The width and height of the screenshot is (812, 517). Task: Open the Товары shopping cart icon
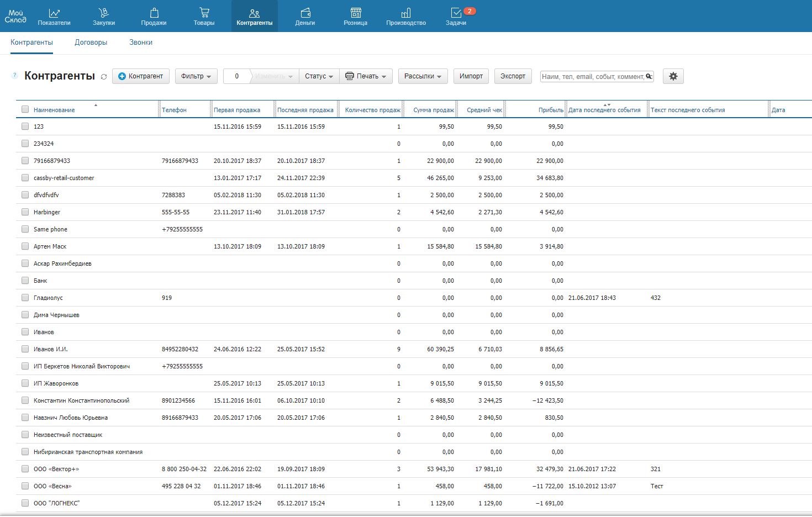pos(204,13)
